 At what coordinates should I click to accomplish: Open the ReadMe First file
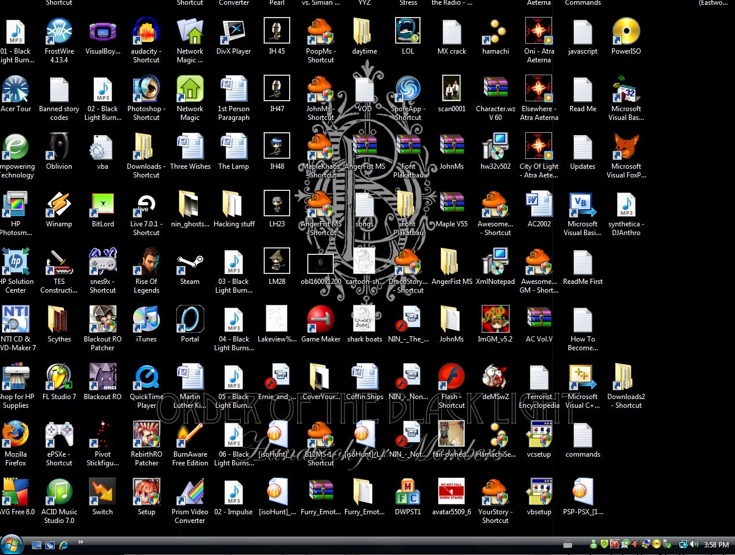click(x=583, y=262)
